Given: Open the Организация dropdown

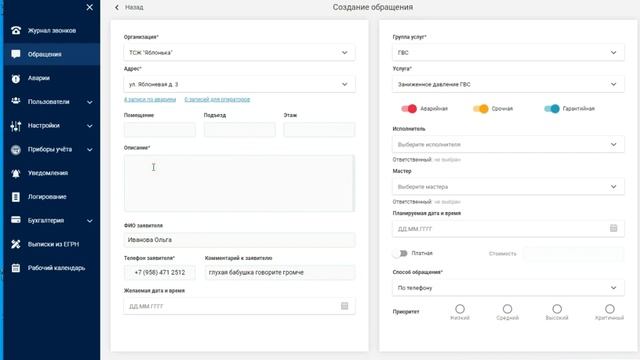Looking at the screenshot, I should (239, 53).
